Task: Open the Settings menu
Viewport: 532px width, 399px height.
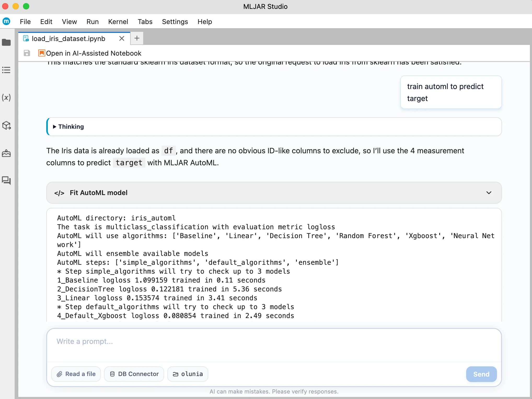Action: tap(175, 22)
